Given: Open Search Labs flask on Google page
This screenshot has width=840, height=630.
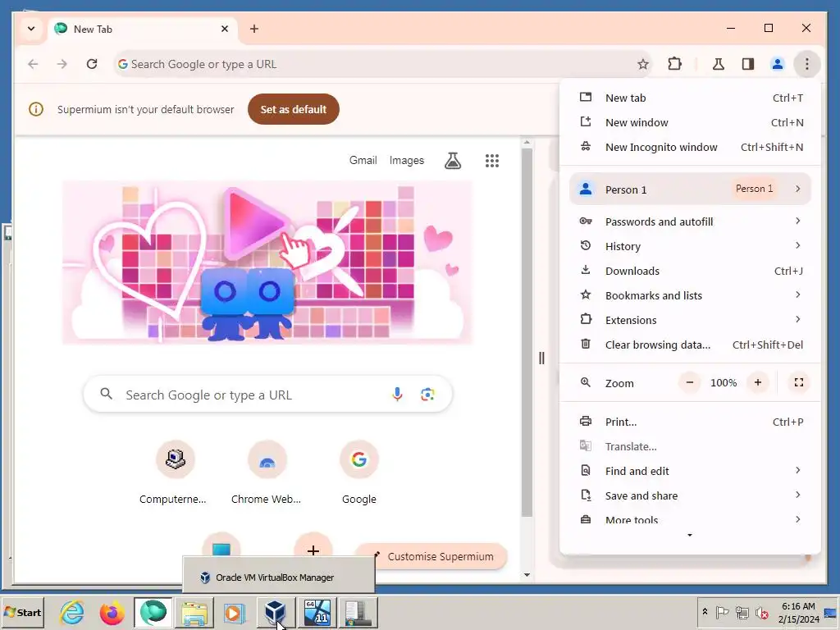Looking at the screenshot, I should (453, 161).
